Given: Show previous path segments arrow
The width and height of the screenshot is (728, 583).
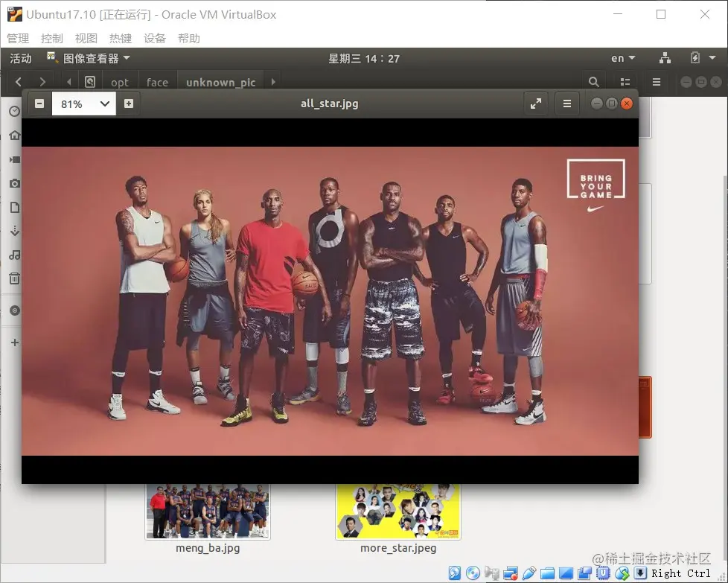Looking at the screenshot, I should [68, 82].
